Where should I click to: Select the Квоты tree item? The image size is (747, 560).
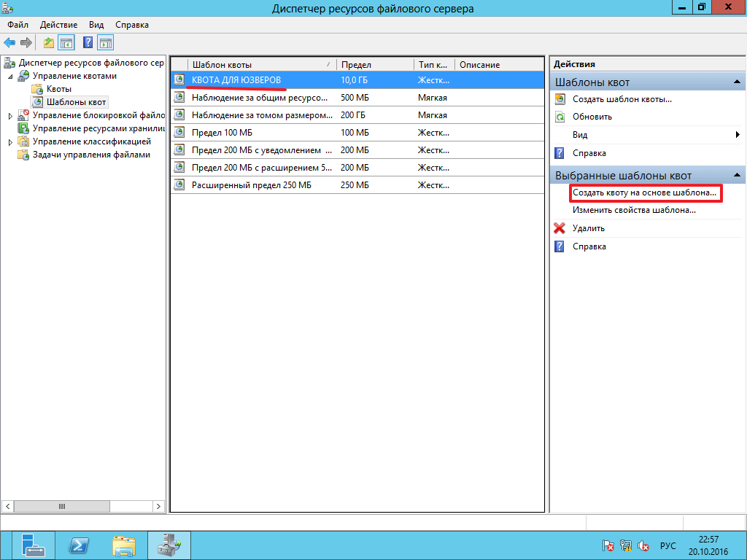[58, 89]
